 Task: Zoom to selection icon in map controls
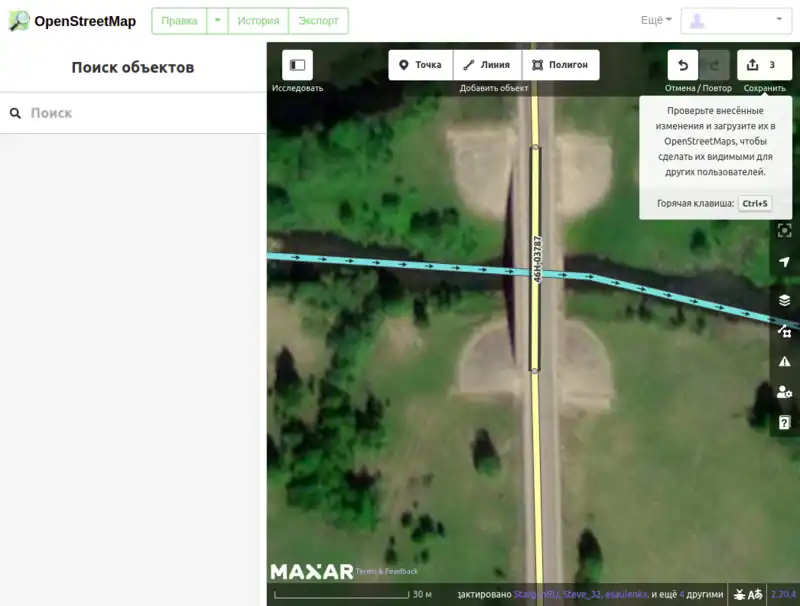[784, 230]
